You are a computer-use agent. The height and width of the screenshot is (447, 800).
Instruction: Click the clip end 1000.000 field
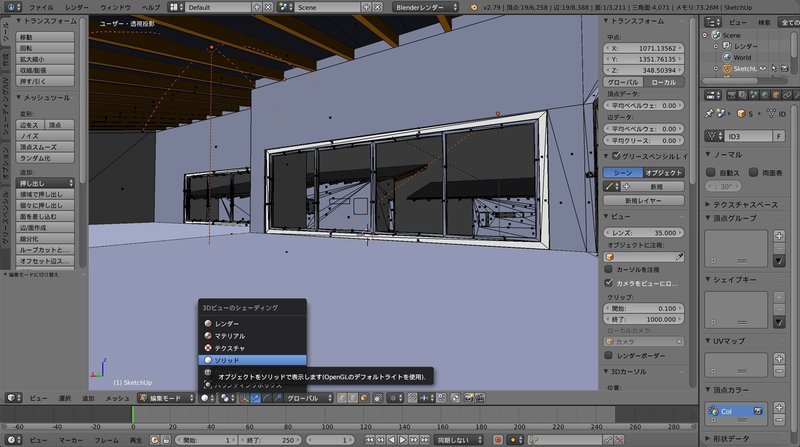[x=644, y=319]
